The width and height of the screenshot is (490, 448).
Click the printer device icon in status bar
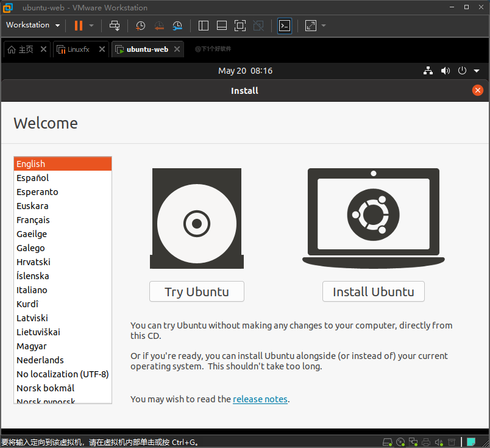[426, 442]
